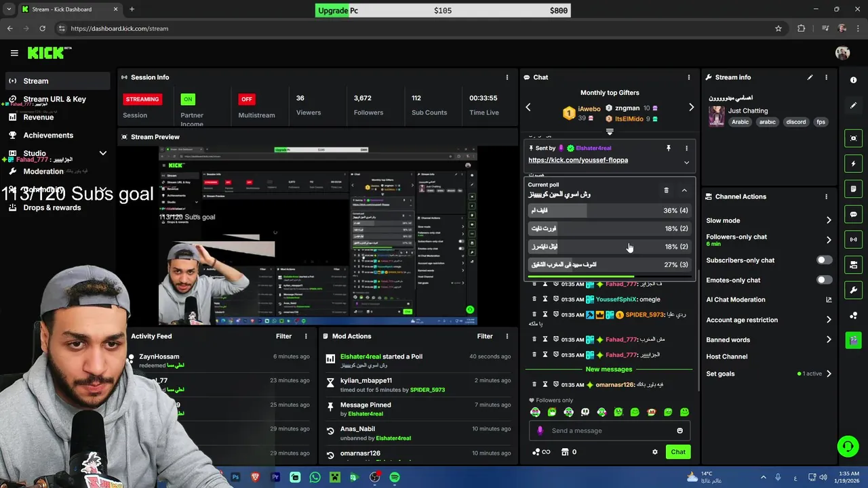Open the hamburger menu beside the Kick logo

(x=14, y=53)
